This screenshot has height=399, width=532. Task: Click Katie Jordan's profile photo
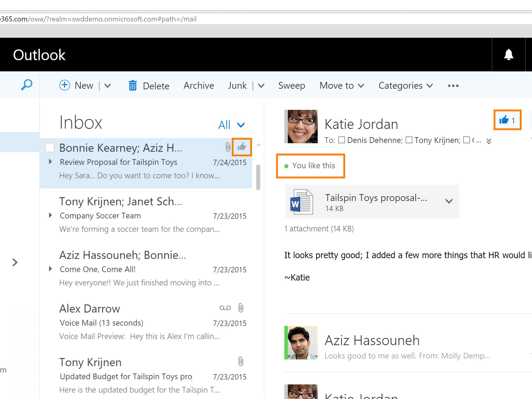coord(301,126)
